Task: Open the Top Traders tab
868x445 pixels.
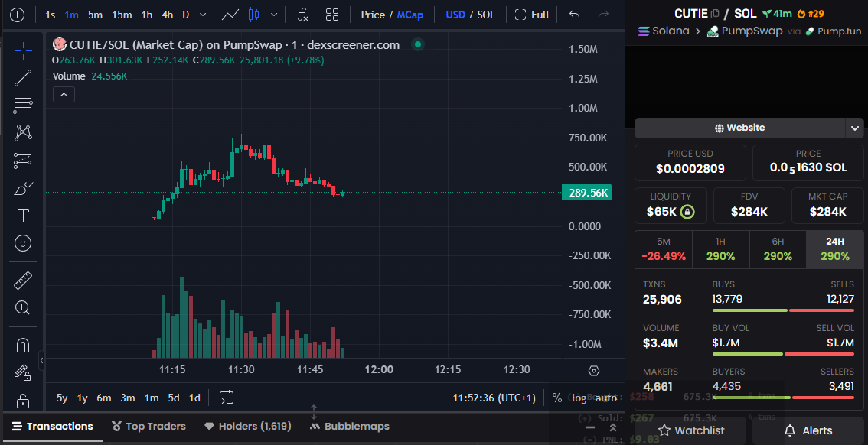Action: click(x=148, y=426)
